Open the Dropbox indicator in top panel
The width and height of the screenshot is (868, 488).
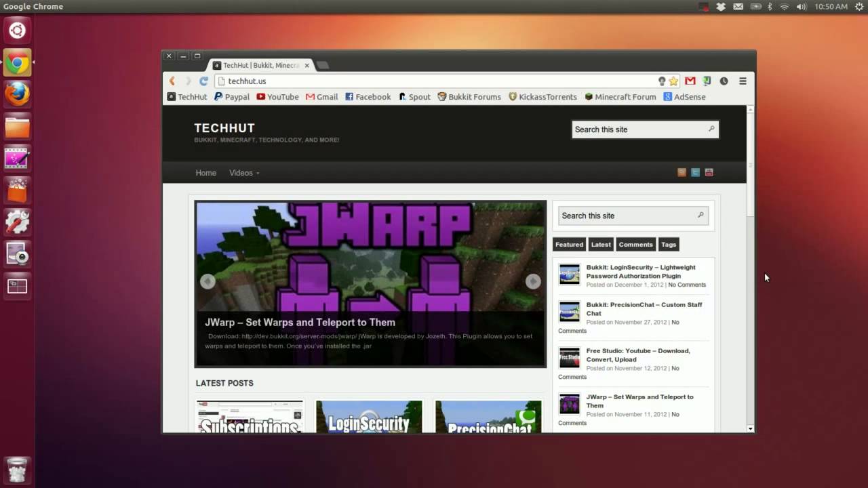coord(721,6)
